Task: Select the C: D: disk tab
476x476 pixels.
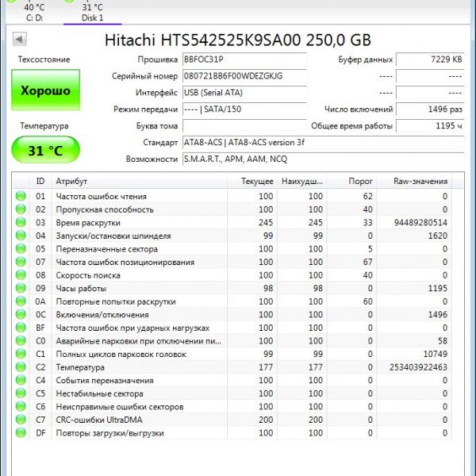Action: [34, 12]
